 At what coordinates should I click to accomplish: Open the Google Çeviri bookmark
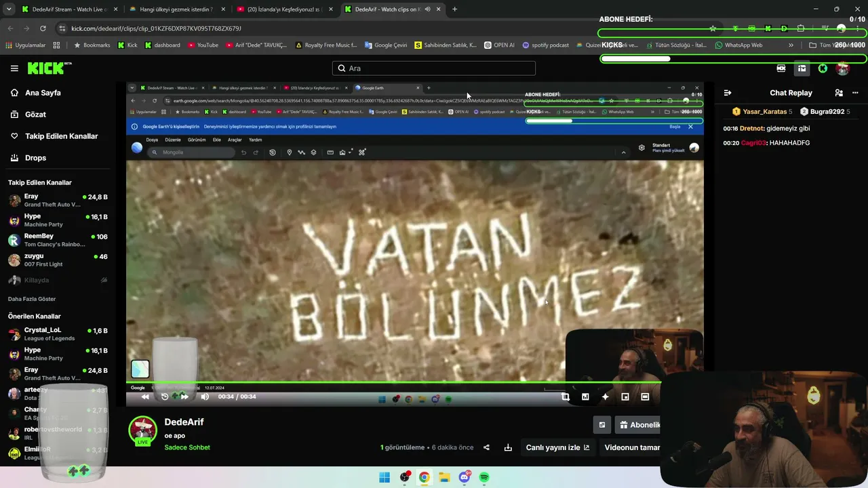(386, 45)
